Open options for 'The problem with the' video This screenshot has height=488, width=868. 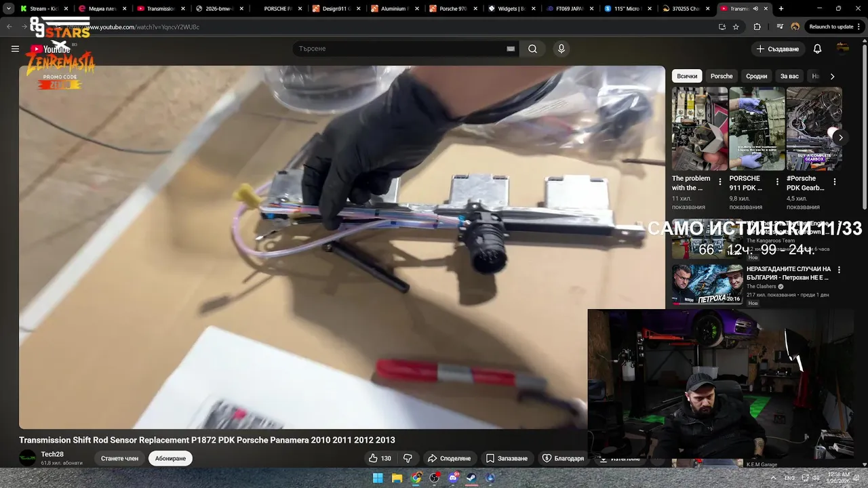[x=719, y=182]
